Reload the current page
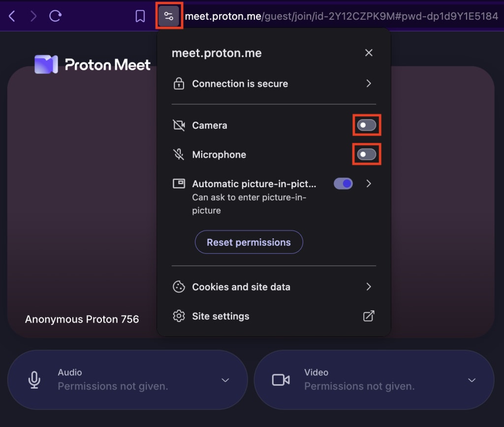 (x=54, y=15)
